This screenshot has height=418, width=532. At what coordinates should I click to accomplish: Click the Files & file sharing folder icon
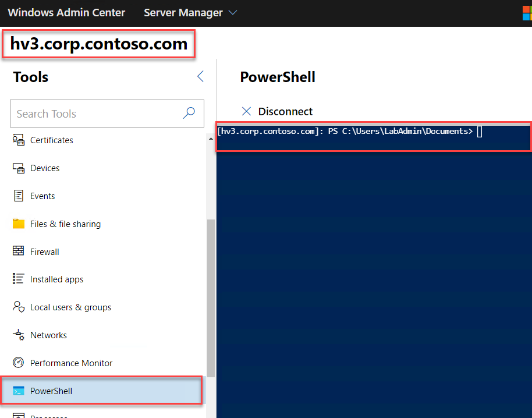click(18, 224)
